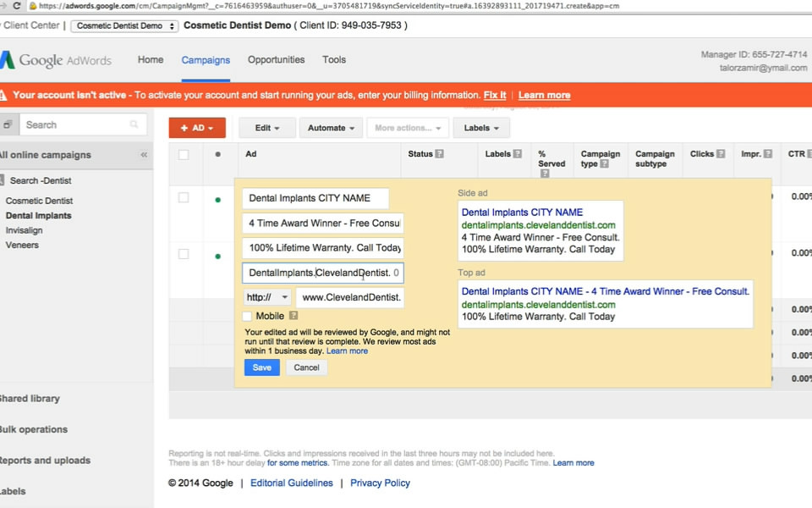Image resolution: width=812 pixels, height=508 pixels.
Task: Click the Google AdWords logo
Action: (56, 60)
